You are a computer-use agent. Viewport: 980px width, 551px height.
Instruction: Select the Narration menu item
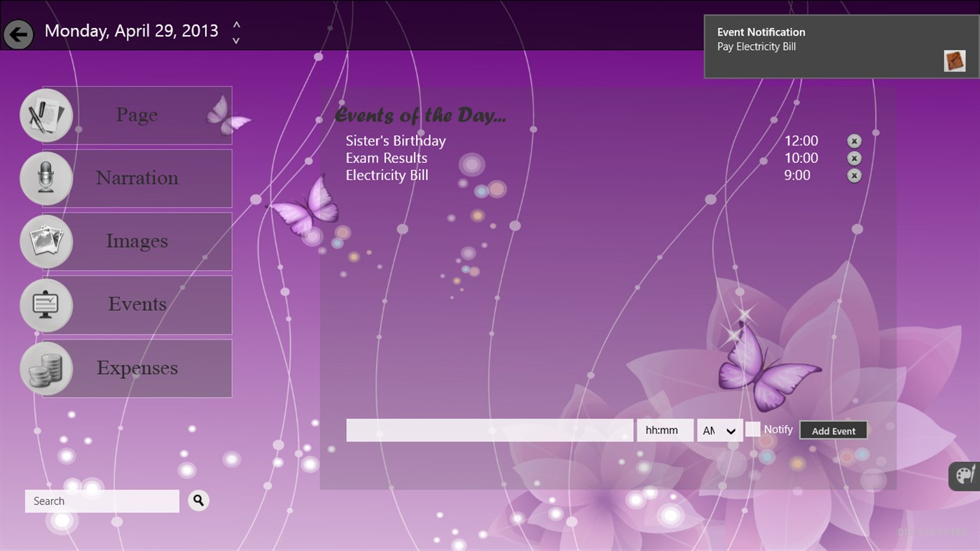[x=137, y=179]
